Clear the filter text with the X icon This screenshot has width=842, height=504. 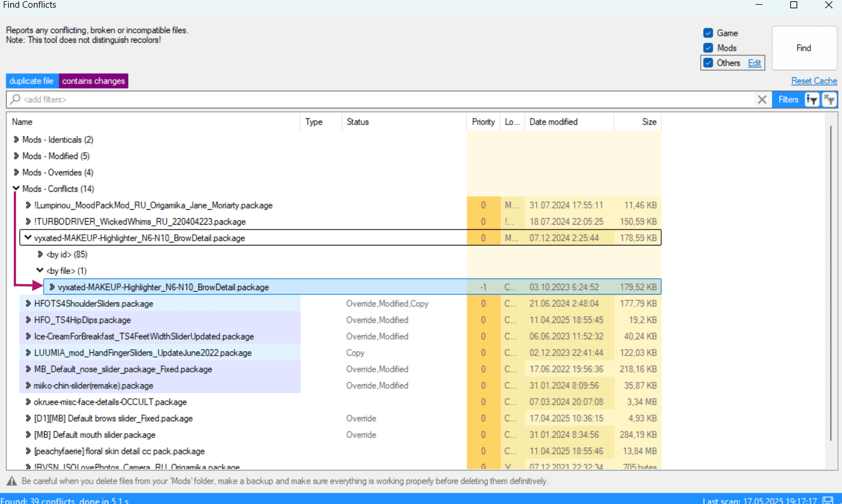(x=762, y=99)
